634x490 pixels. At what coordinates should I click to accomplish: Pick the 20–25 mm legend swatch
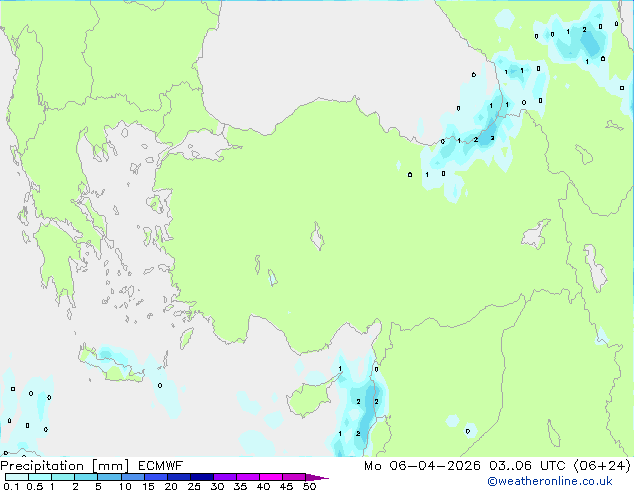click(x=179, y=477)
